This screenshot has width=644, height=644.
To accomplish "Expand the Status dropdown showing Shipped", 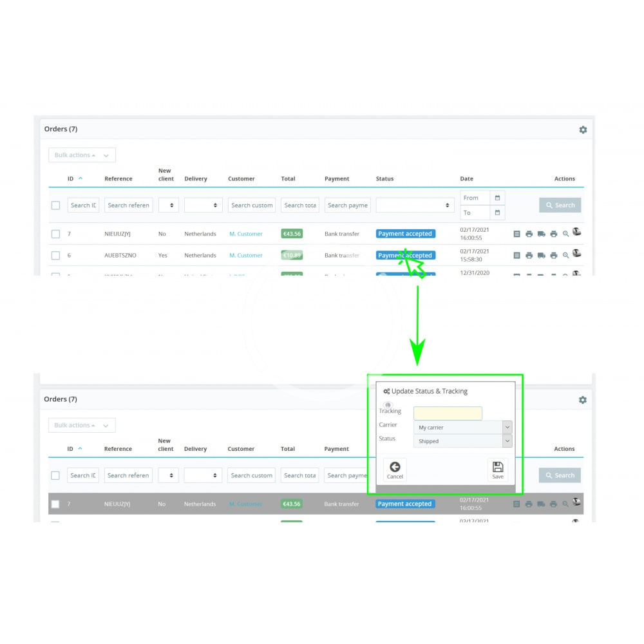I will [x=507, y=441].
